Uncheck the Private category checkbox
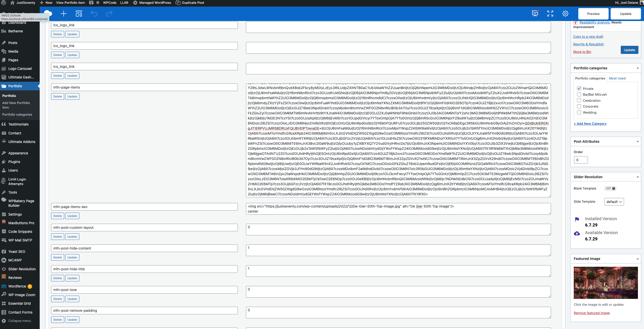The height and width of the screenshot is (329, 644). tap(579, 89)
